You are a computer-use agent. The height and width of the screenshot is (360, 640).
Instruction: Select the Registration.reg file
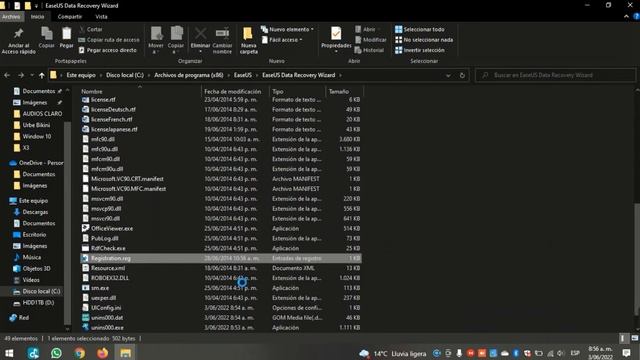tap(220, 258)
